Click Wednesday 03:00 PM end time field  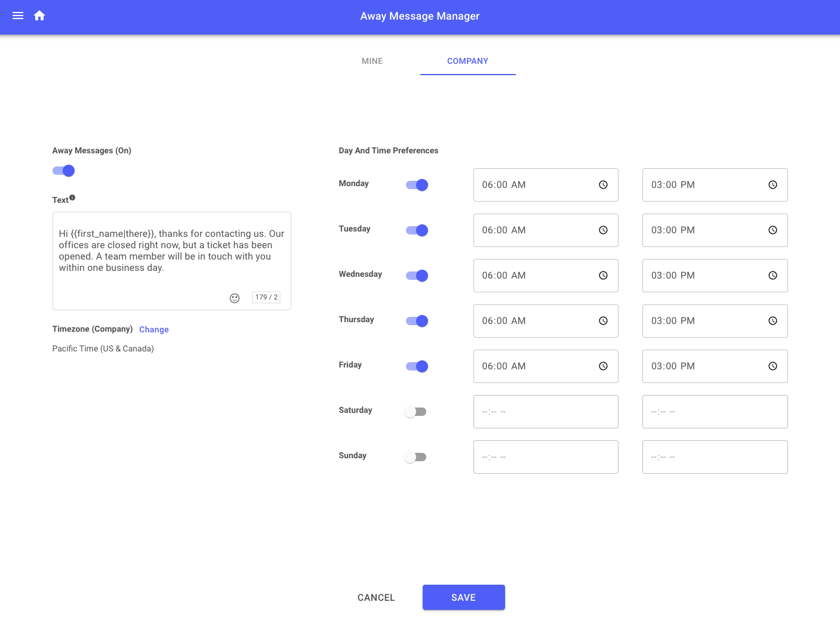click(715, 276)
